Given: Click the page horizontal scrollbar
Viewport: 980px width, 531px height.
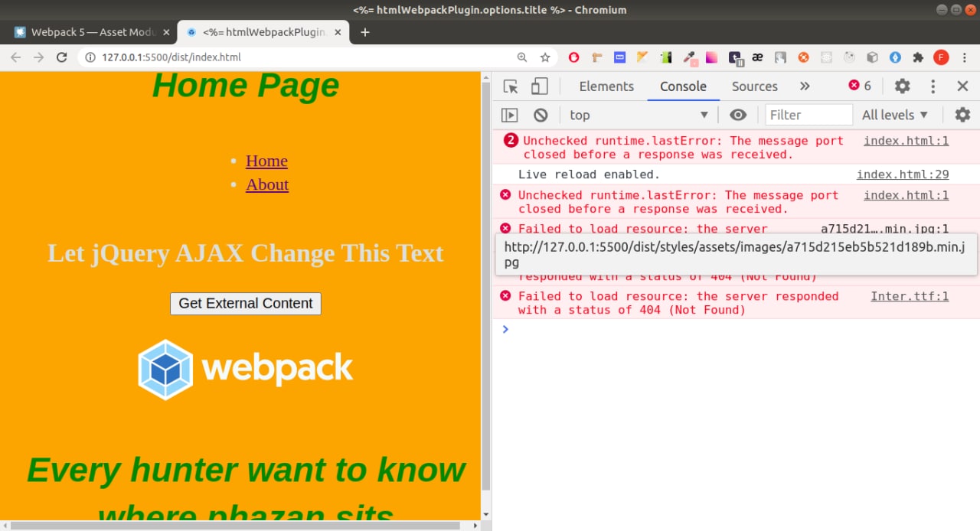Looking at the screenshot, I should coord(235,526).
